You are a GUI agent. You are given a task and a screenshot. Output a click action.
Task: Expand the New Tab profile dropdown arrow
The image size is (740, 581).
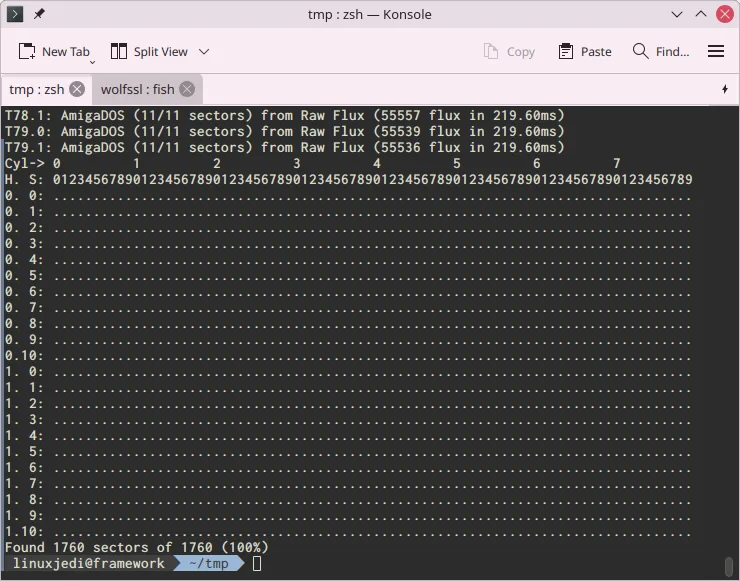click(x=92, y=62)
